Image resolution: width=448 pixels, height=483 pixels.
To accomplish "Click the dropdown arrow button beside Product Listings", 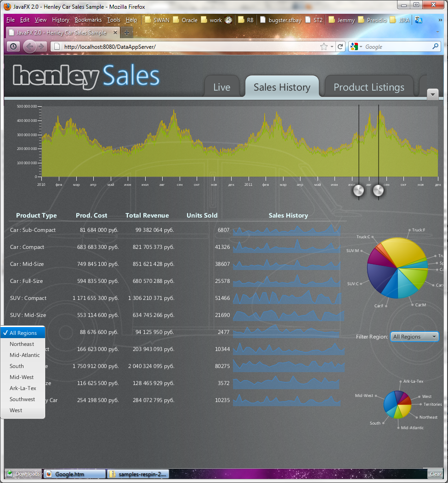I will tap(433, 94).
